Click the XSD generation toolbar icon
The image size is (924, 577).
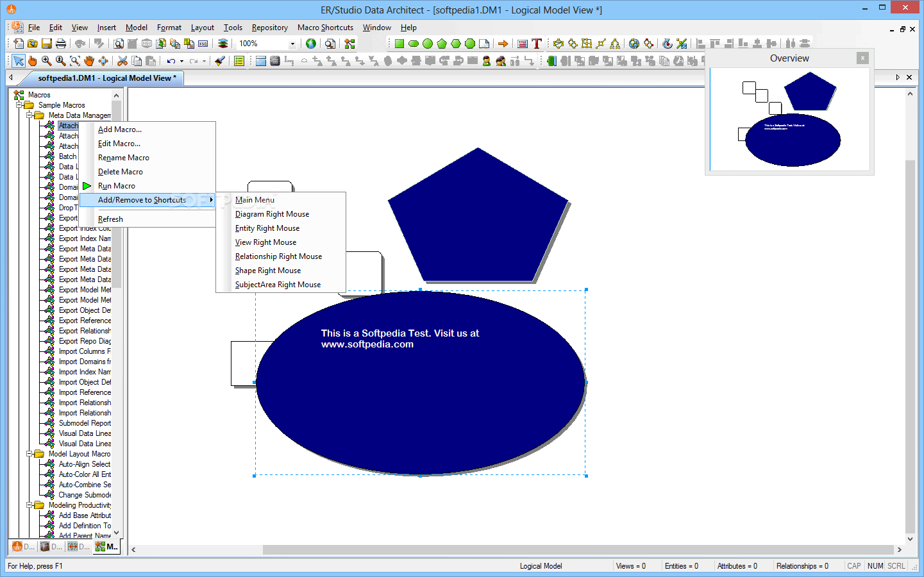[203, 44]
